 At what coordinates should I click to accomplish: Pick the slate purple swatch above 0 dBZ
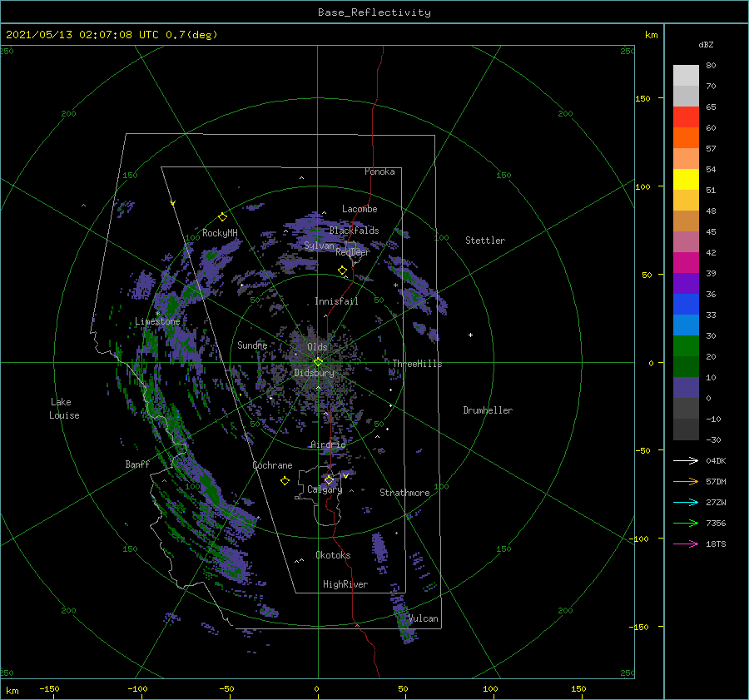686,388
